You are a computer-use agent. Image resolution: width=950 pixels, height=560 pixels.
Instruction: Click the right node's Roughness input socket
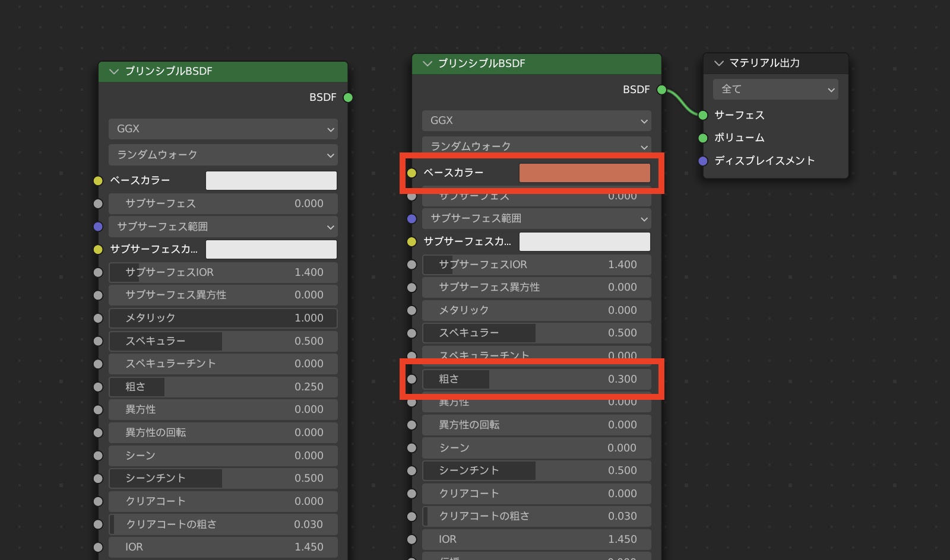pos(411,379)
